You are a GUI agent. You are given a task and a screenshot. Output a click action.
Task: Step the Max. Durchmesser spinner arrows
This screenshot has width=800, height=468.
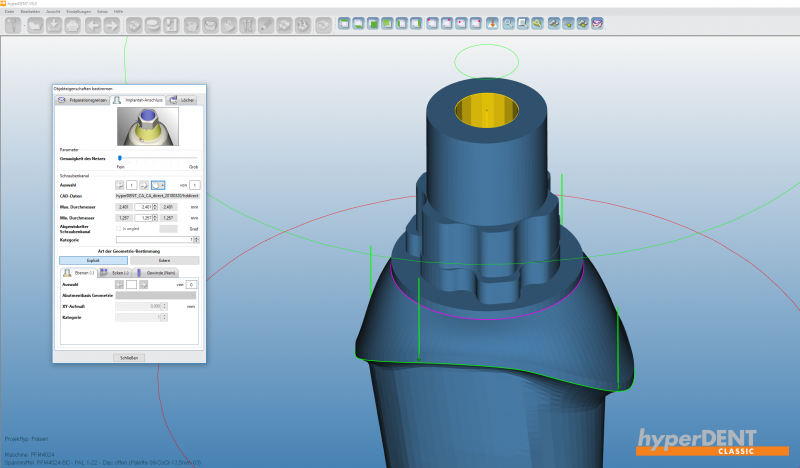coord(155,207)
